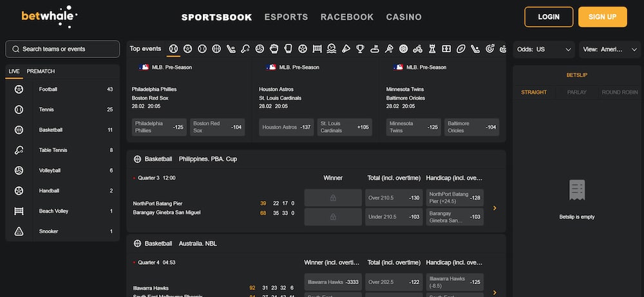Select the chess rook icon in Top events bar

[x=432, y=49]
